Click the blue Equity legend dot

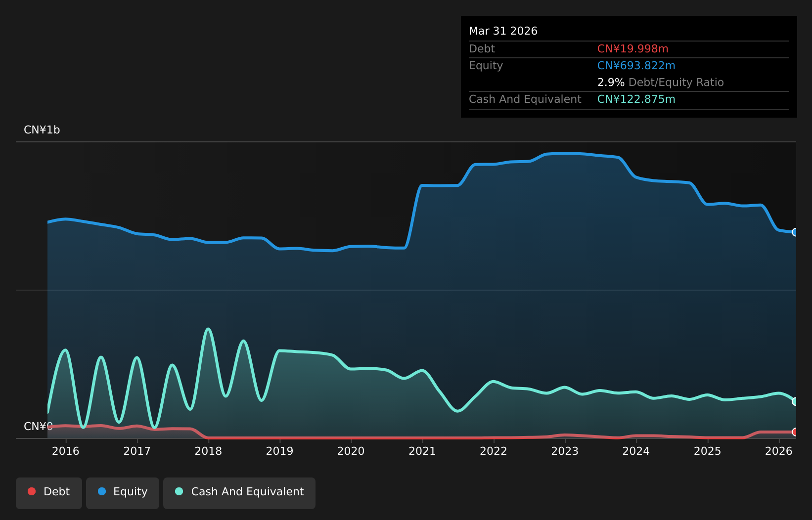pyautogui.click(x=102, y=491)
